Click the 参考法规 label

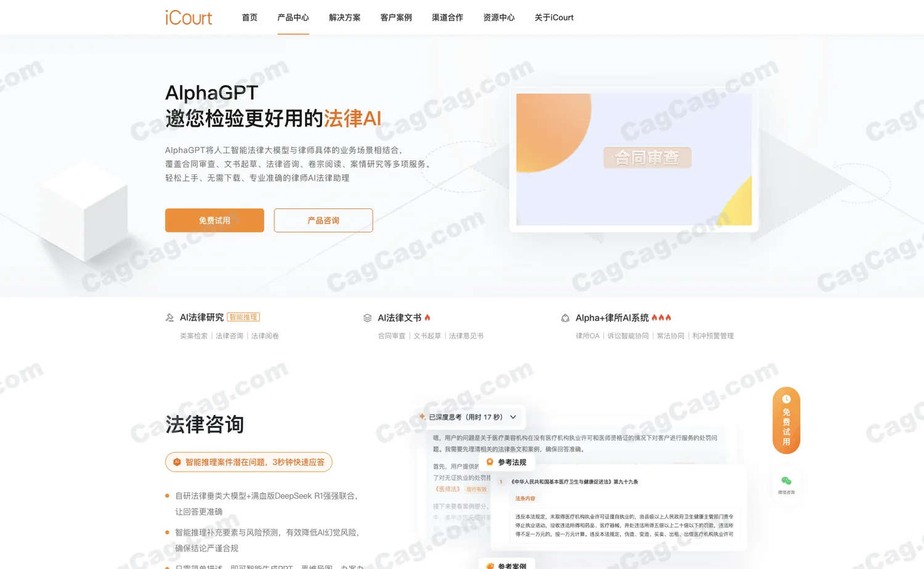pyautogui.click(x=512, y=462)
